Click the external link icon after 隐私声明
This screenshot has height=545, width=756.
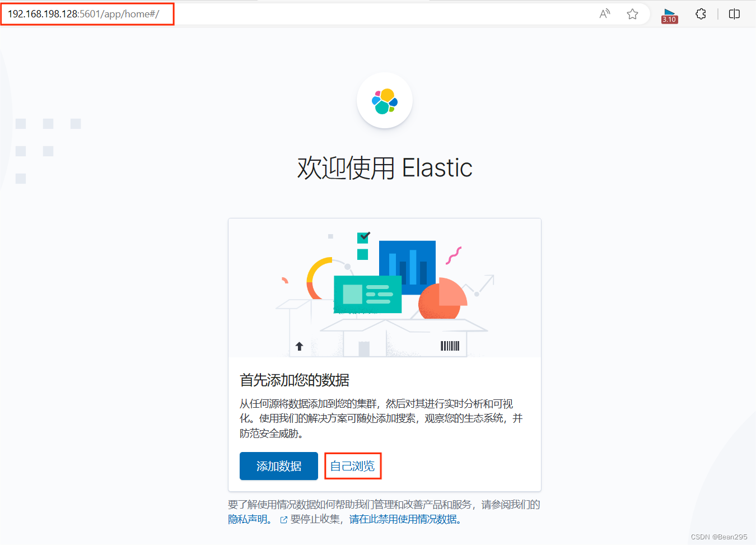coord(284,520)
